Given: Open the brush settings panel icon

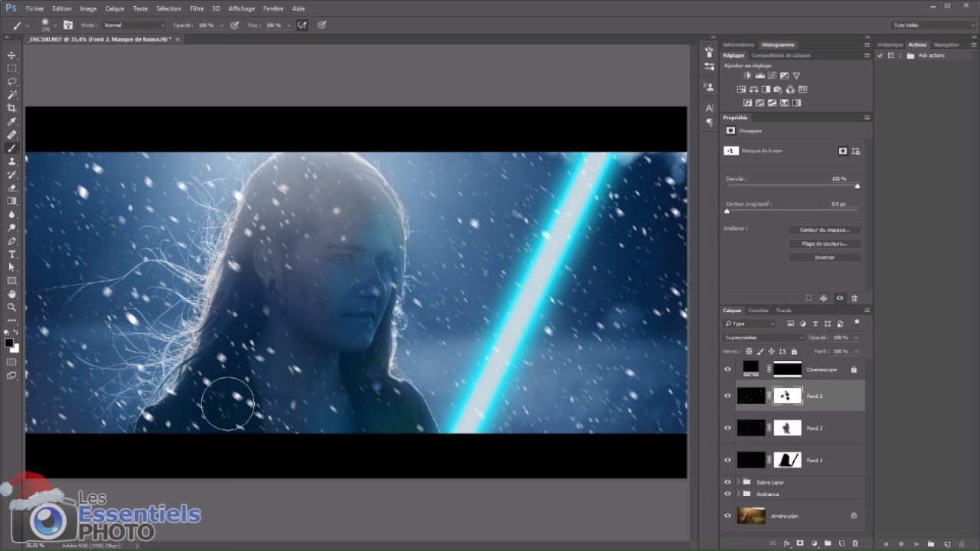Looking at the screenshot, I should (67, 25).
